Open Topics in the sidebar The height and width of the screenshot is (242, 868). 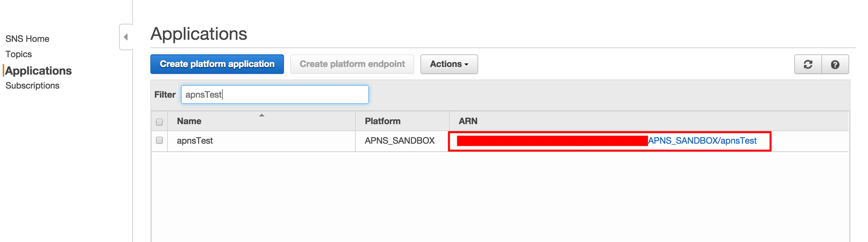[19, 54]
